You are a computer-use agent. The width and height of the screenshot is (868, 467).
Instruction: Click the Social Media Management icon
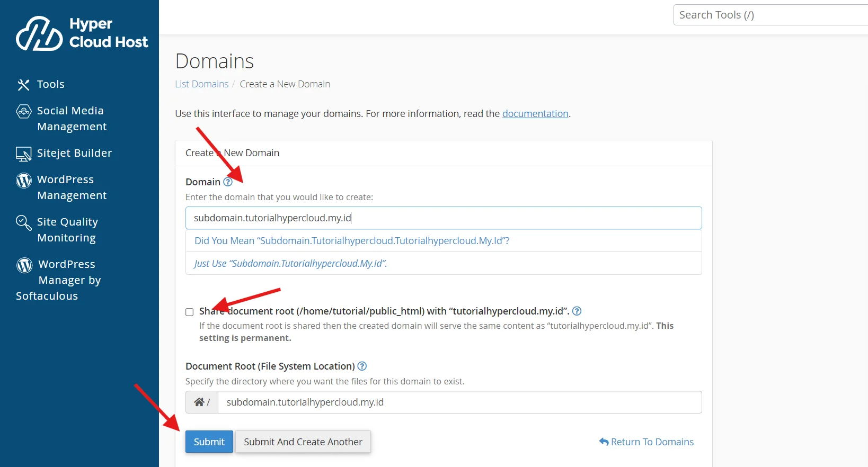[24, 111]
